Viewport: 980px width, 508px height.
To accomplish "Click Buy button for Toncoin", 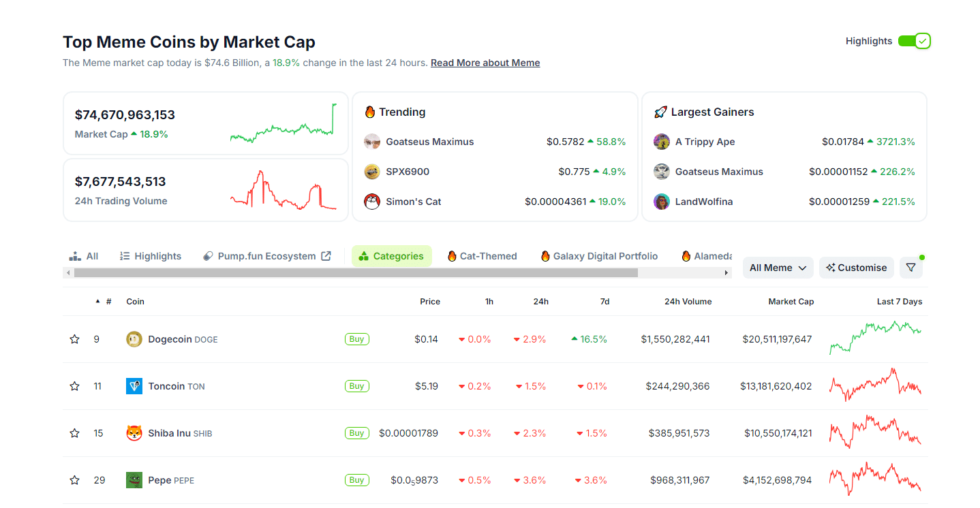I will click(357, 386).
